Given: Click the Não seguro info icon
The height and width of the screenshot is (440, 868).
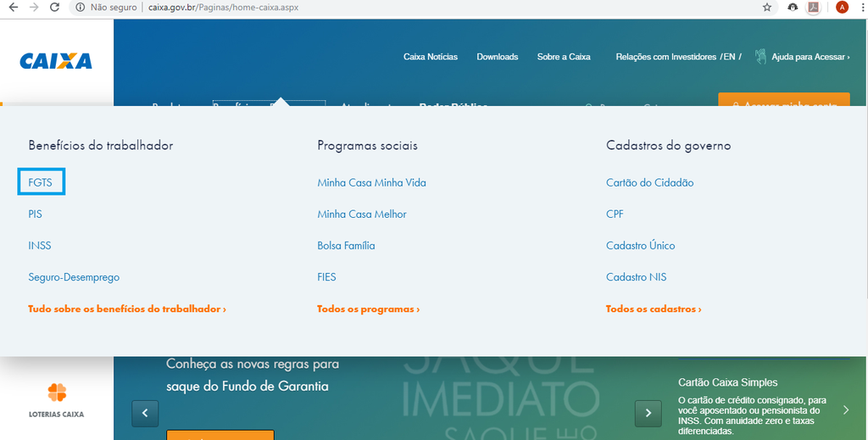Looking at the screenshot, I should (81, 7).
